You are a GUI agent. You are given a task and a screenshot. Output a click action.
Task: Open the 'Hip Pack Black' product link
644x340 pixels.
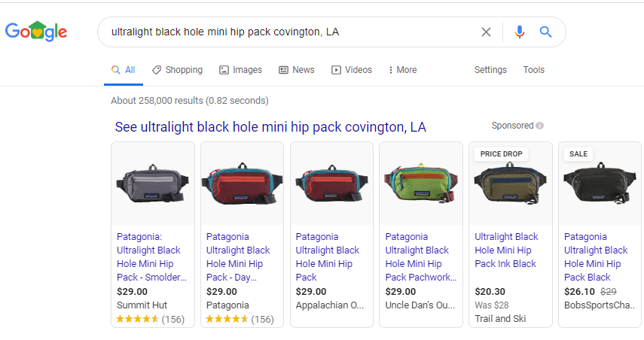coord(596,257)
